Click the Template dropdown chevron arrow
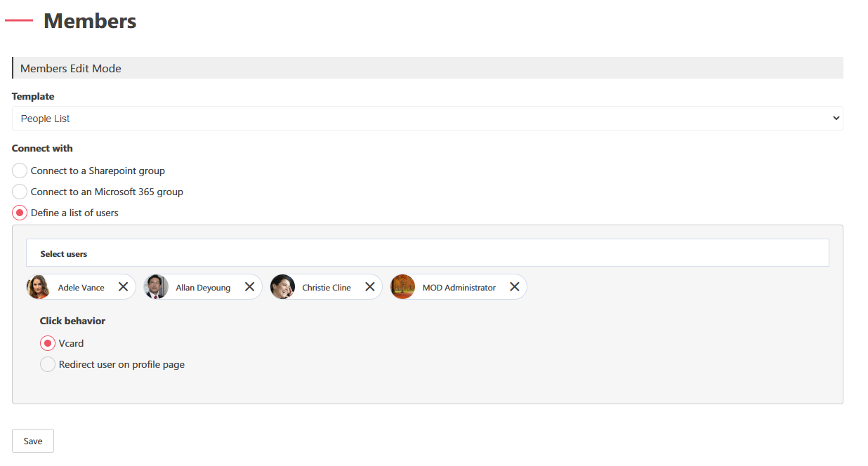This screenshot has width=868, height=466. pyautogui.click(x=836, y=119)
